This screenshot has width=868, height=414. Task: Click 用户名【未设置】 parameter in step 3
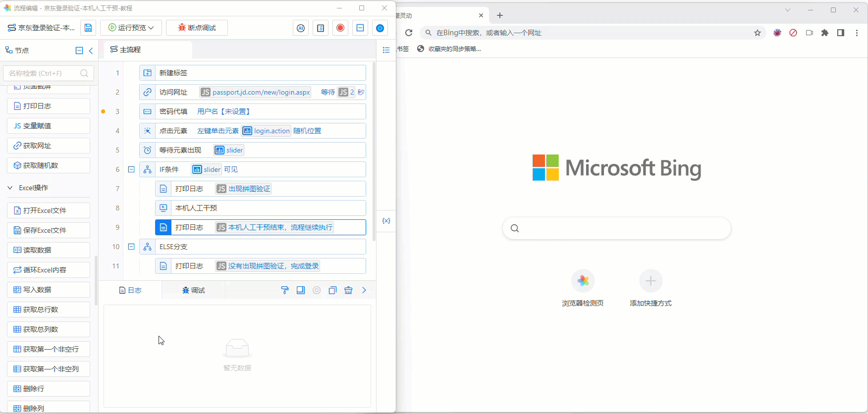click(x=224, y=111)
